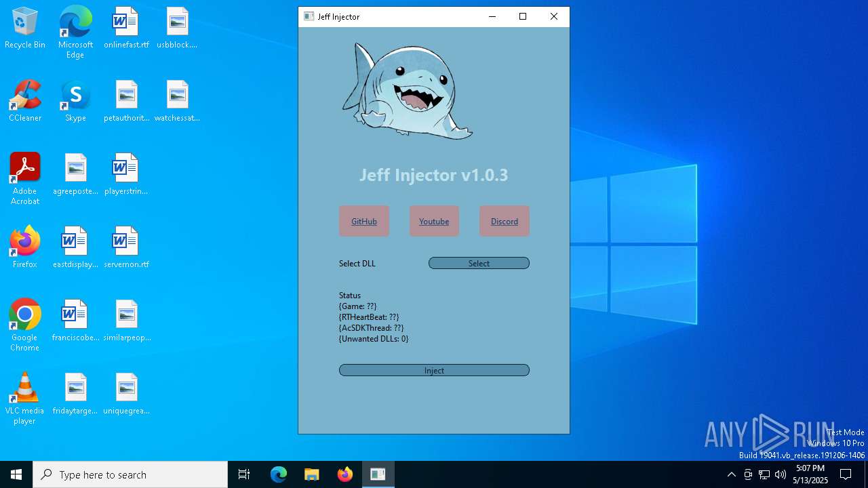Select the Adobe Acrobat desktop icon
Viewport: 868px width, 488px height.
[25, 179]
